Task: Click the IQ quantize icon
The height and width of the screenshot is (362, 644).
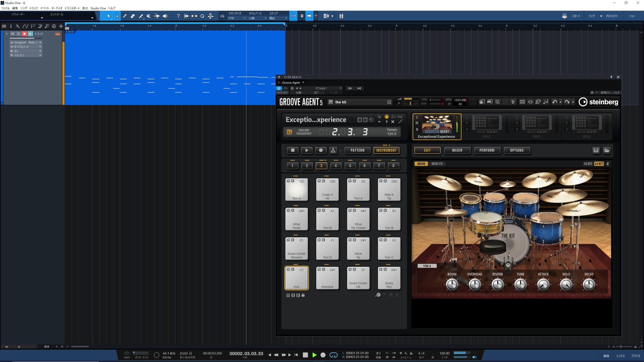Action: tap(222, 16)
